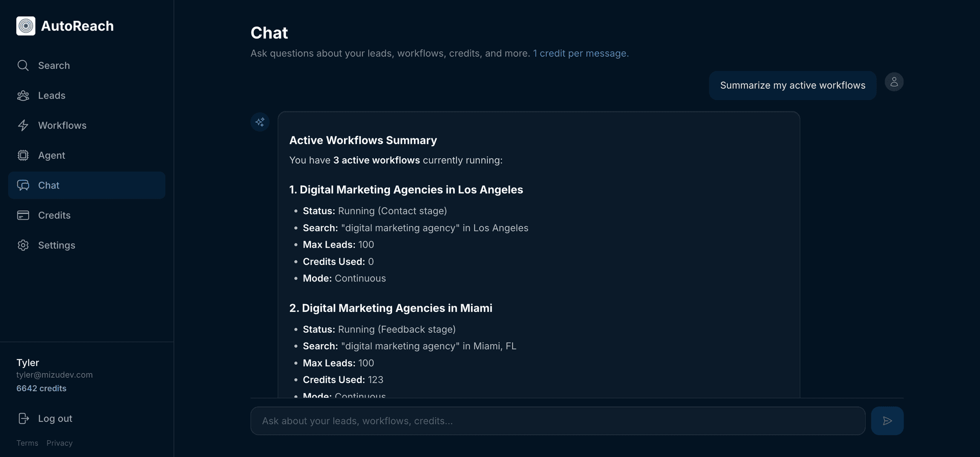Click the Settings gear icon
The height and width of the screenshot is (457, 980).
(x=23, y=245)
